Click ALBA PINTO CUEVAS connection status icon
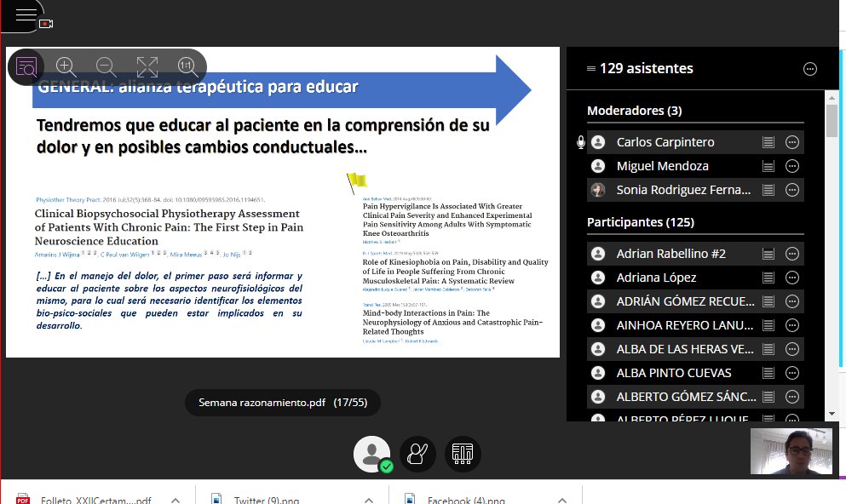This screenshot has width=846, height=504. pyautogui.click(x=768, y=373)
